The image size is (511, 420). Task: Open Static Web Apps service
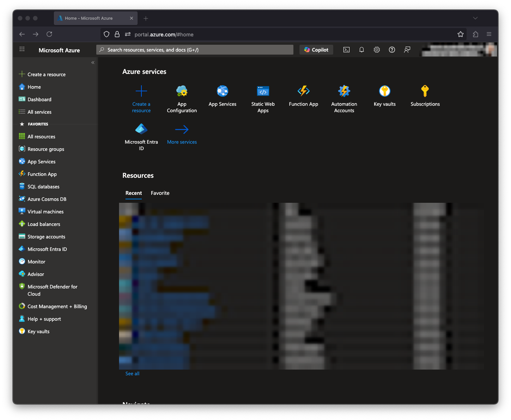click(263, 99)
